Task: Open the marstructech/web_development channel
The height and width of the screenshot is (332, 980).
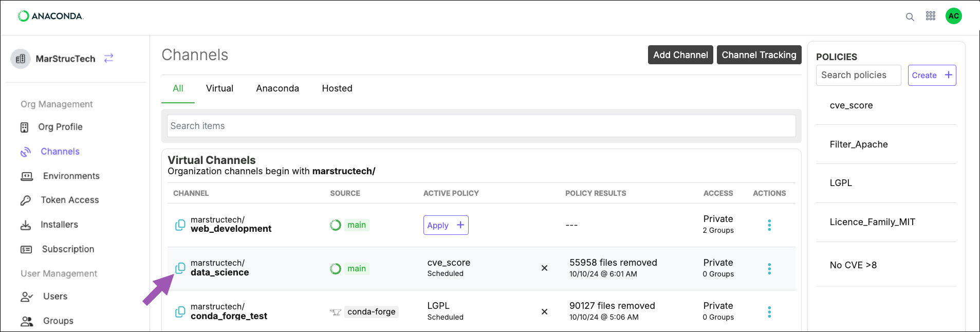Action: pyautogui.click(x=231, y=225)
